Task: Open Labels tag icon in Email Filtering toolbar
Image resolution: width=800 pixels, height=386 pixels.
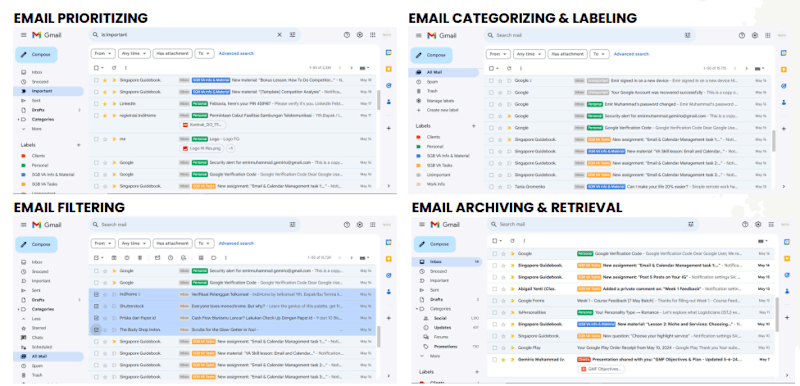Action: click(x=214, y=258)
